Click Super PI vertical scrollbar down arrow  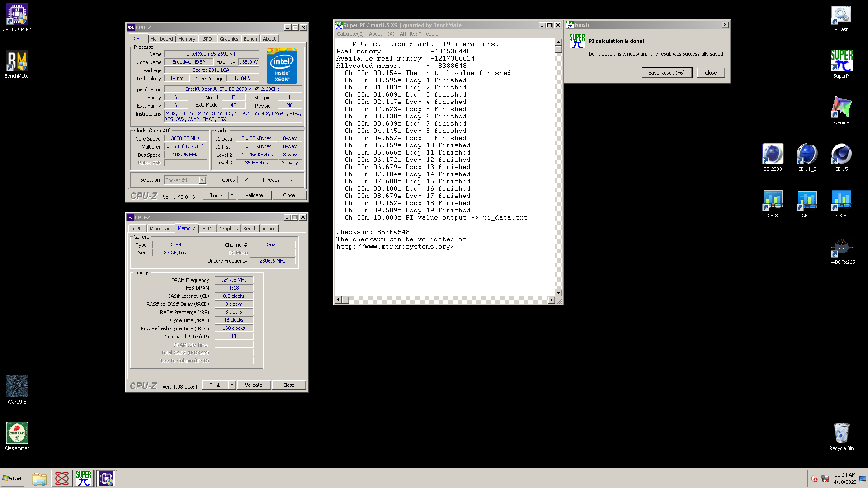[559, 293]
